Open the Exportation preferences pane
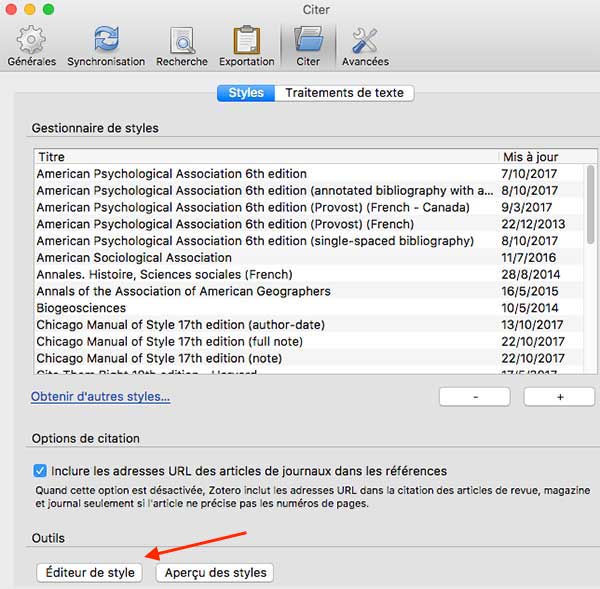This screenshot has height=589, width=600. 247,46
